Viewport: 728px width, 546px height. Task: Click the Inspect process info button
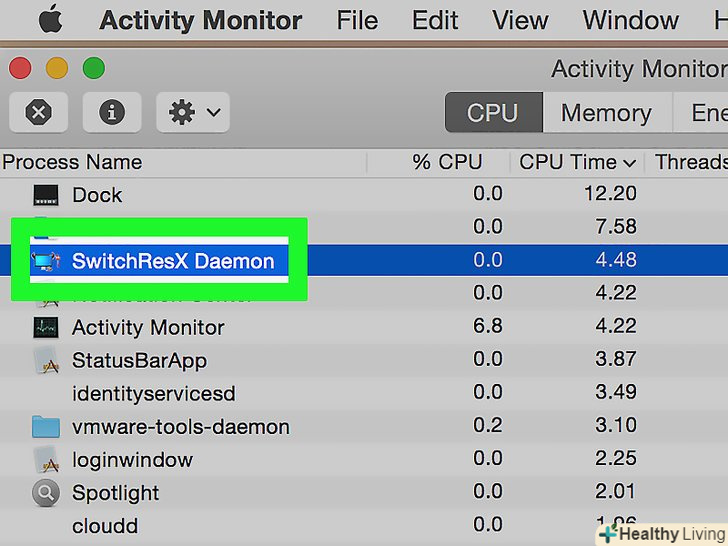tap(111, 112)
